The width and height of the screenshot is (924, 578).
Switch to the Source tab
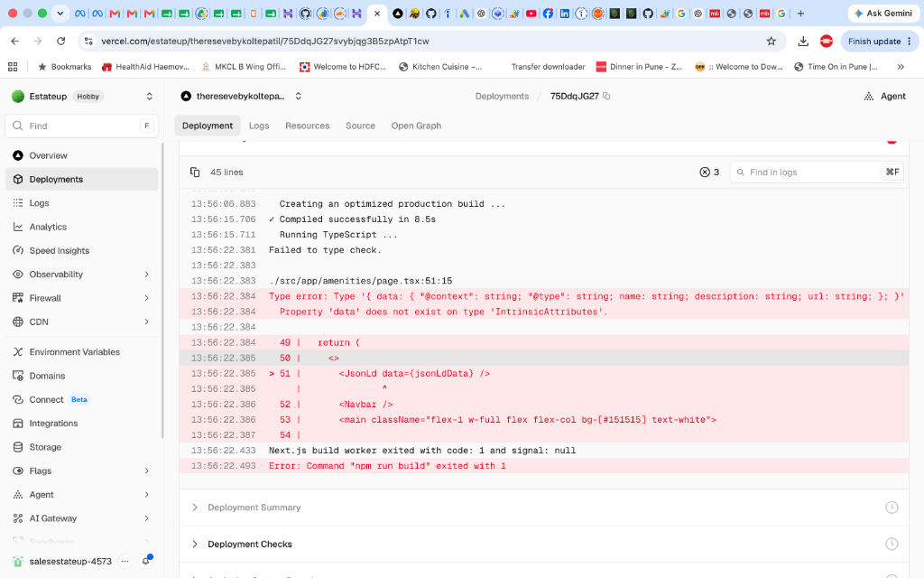click(x=360, y=126)
